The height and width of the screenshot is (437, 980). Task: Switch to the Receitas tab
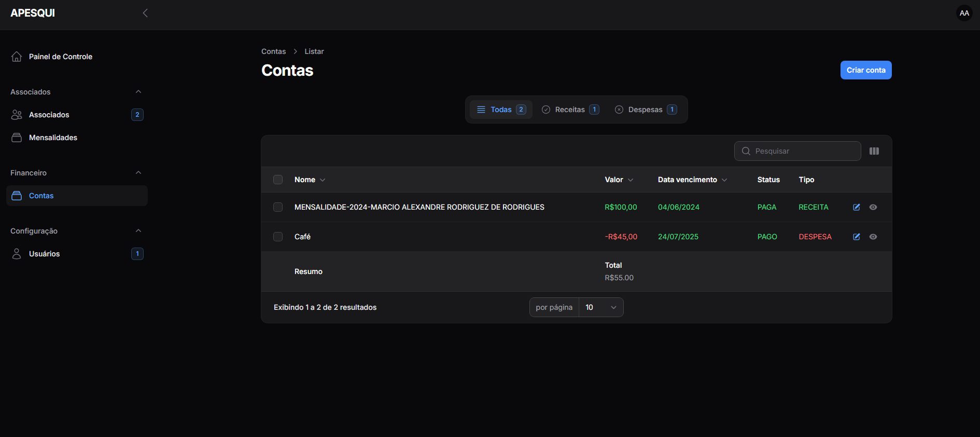point(570,110)
